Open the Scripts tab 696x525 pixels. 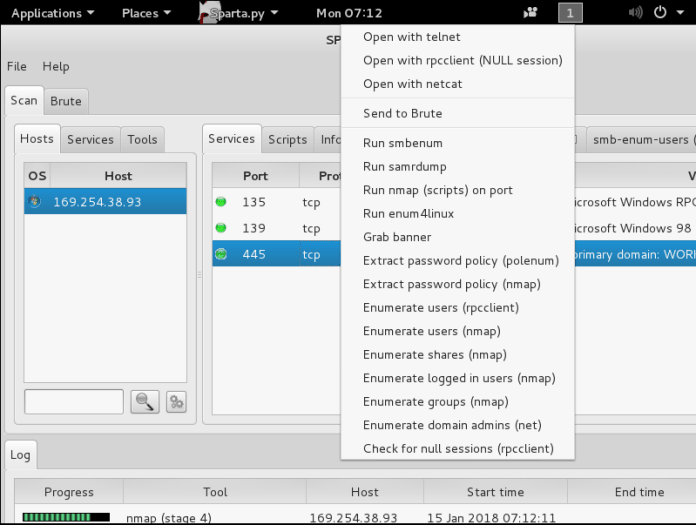(x=287, y=139)
